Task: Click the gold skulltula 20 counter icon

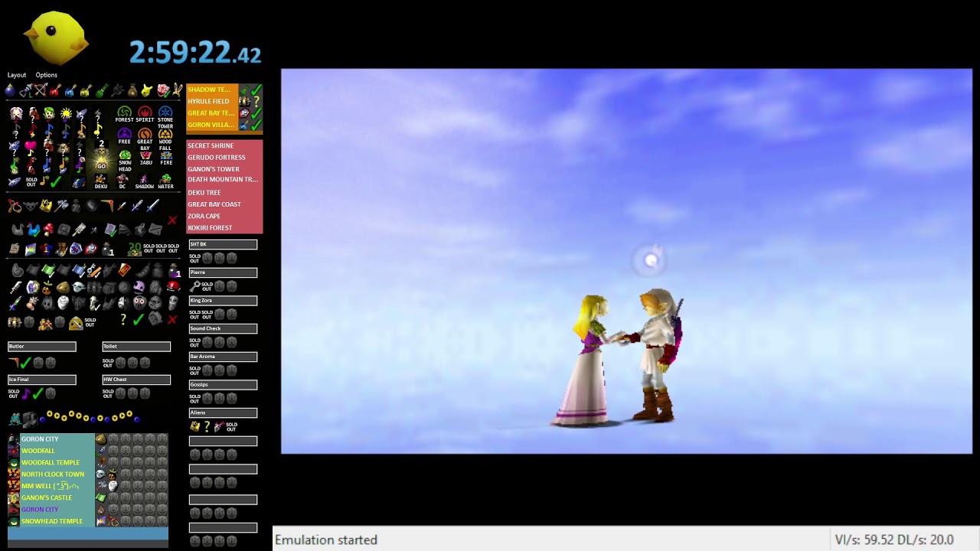Action: [135, 249]
